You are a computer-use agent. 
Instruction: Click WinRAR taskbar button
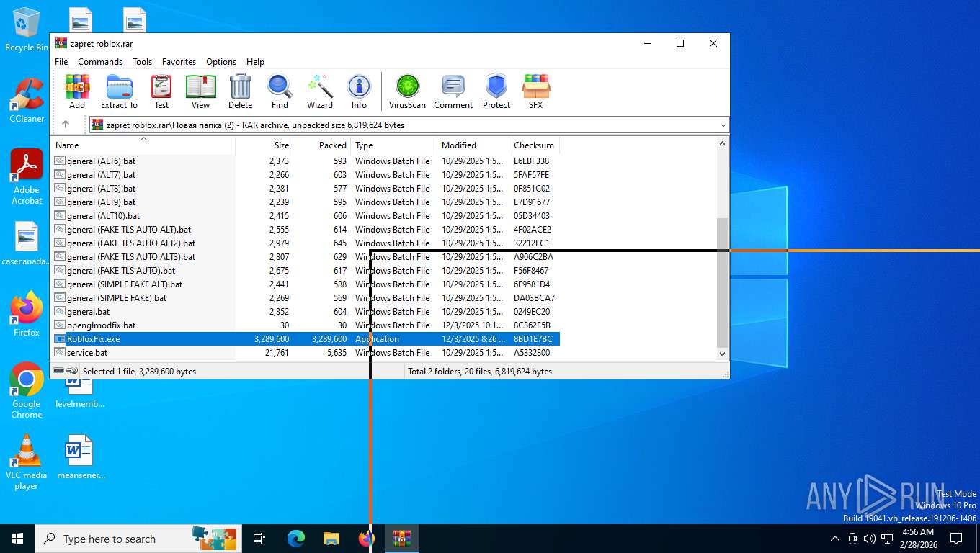(401, 539)
